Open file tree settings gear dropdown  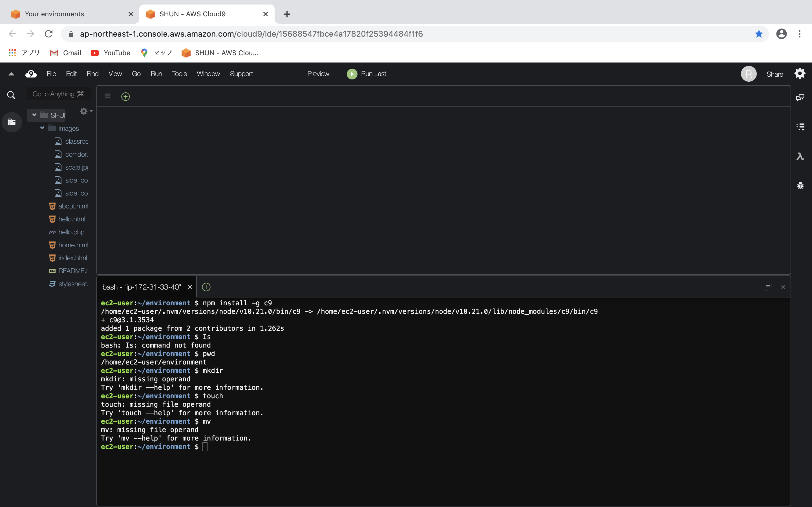(x=86, y=111)
